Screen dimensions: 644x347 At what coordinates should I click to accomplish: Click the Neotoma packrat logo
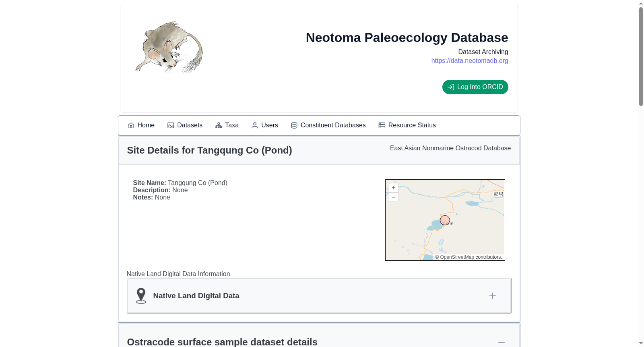(x=169, y=47)
